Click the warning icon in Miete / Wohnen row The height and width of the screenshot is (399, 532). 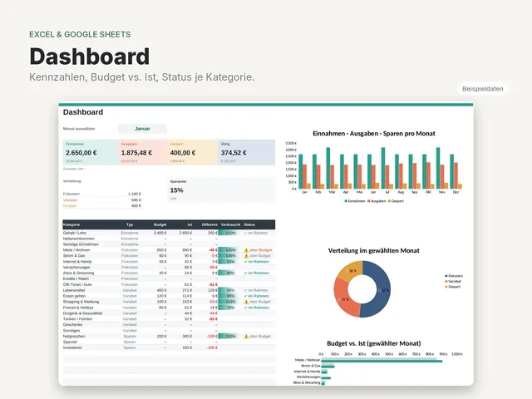[x=246, y=250]
